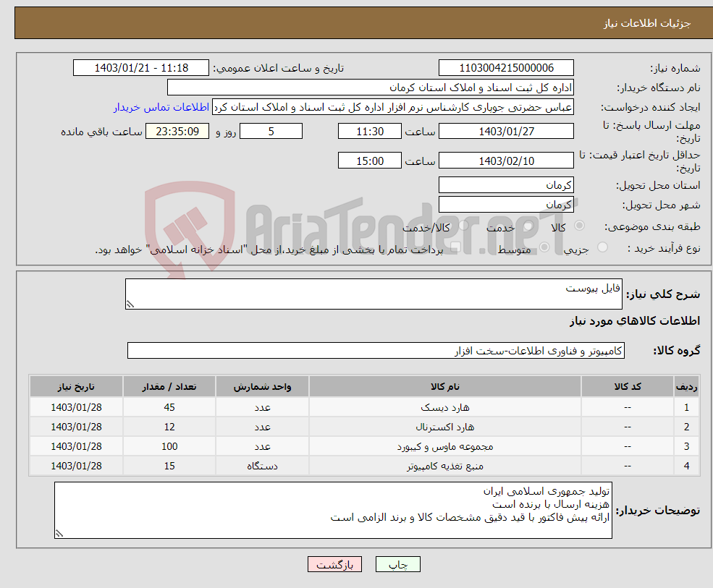713x588 pixels.
Task: Click the price validity date 1403/02/10
Action: [x=506, y=161]
